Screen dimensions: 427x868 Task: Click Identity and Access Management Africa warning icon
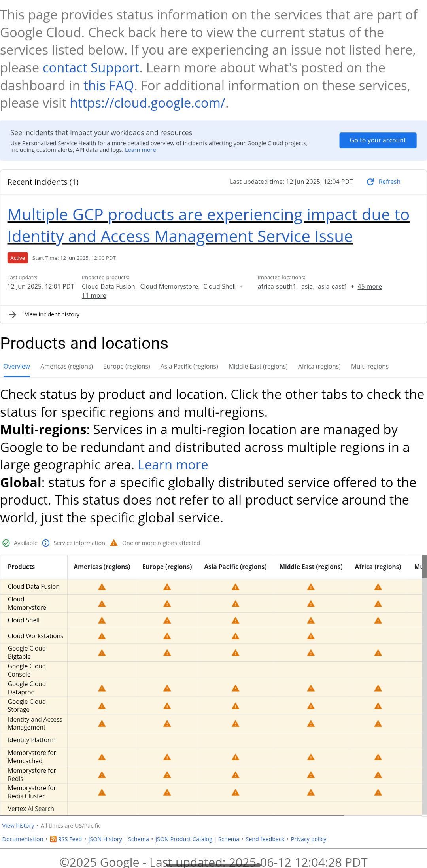point(378,724)
